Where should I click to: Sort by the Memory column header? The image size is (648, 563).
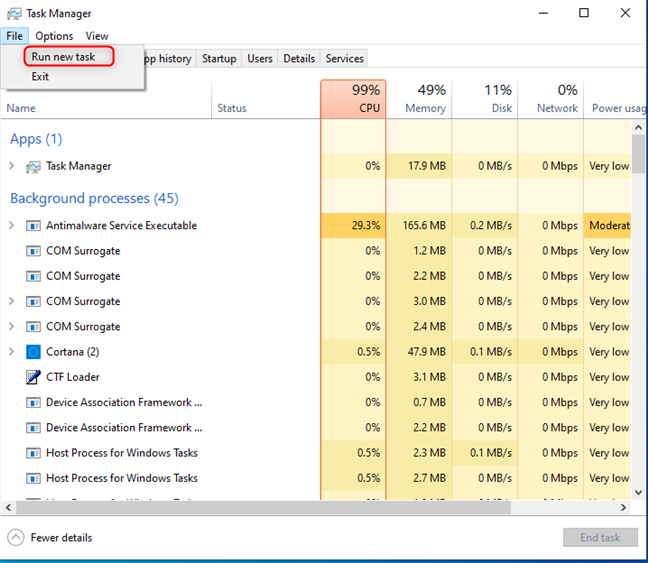(419, 99)
